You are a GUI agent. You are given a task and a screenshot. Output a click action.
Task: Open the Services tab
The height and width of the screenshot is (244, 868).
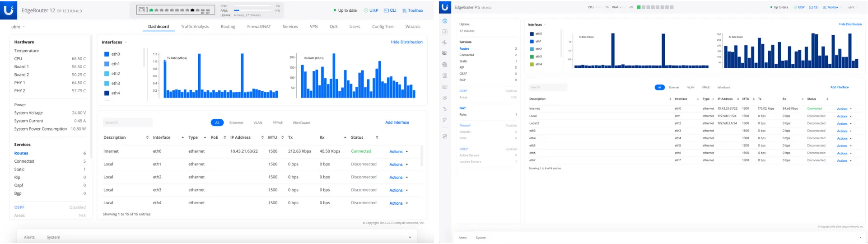290,27
